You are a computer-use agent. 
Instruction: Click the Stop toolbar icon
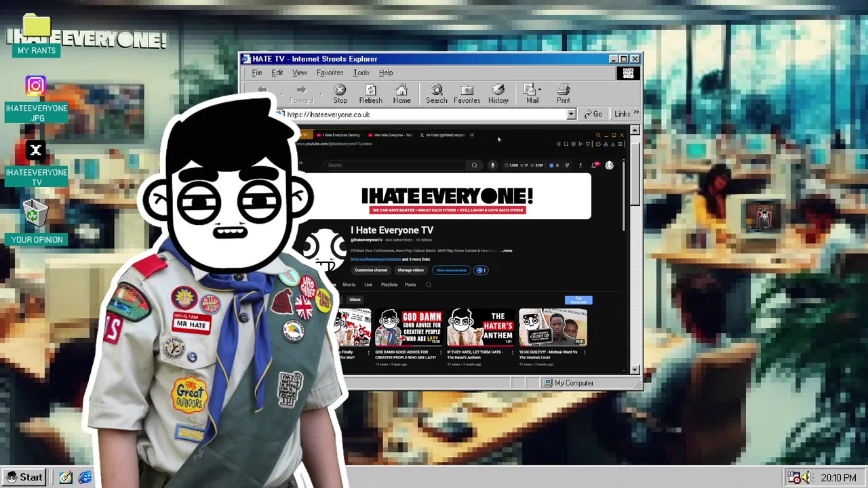(340, 94)
